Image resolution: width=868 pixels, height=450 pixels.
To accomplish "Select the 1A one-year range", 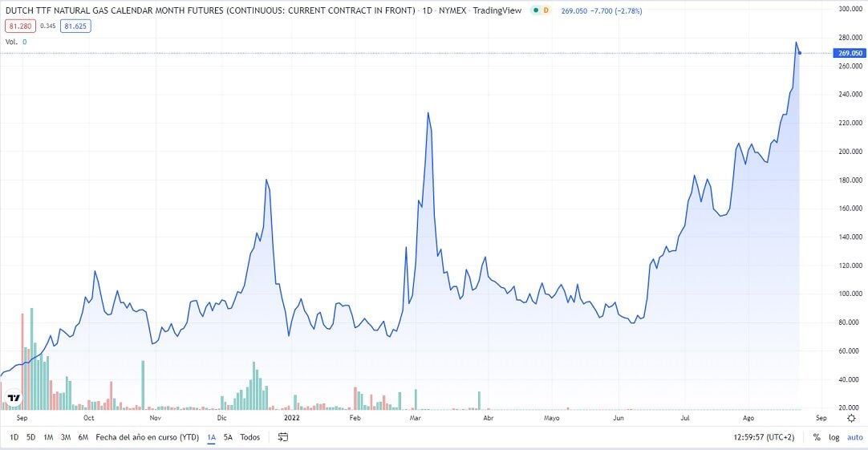I will [212, 437].
